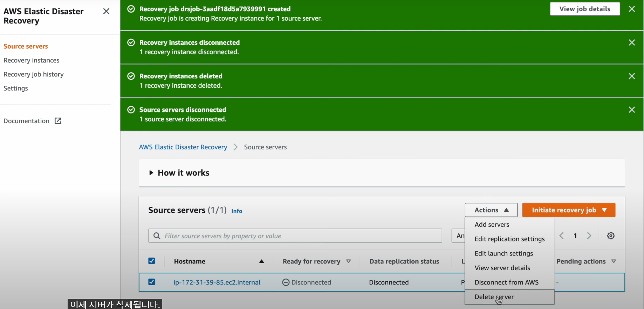Select Add servers from Actions menu
Screen dimensions: 644x309
[x=492, y=225]
